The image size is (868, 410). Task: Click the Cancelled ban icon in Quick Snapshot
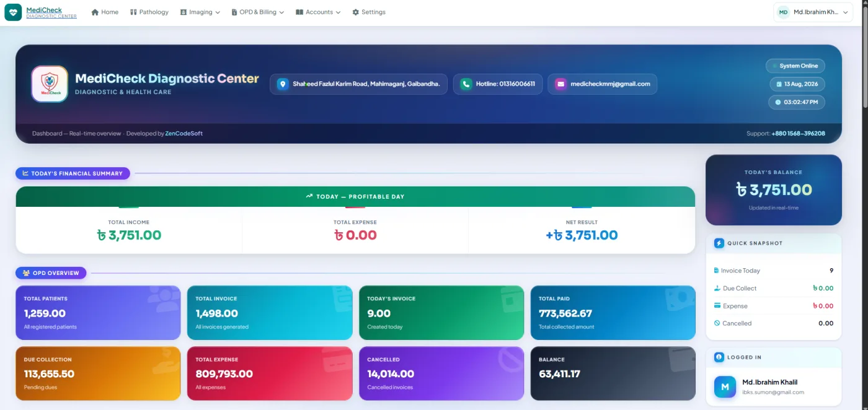point(717,323)
